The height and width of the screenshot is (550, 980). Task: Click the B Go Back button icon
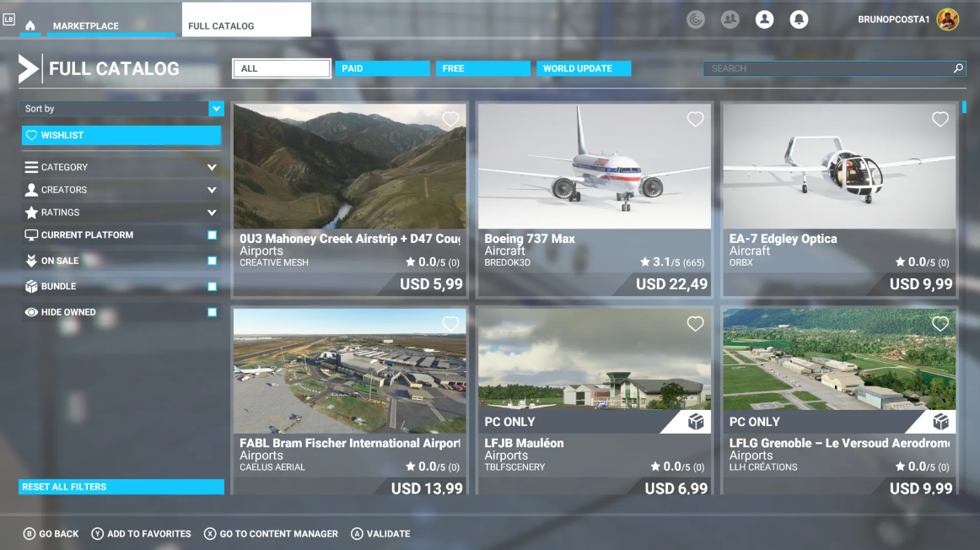(x=30, y=534)
